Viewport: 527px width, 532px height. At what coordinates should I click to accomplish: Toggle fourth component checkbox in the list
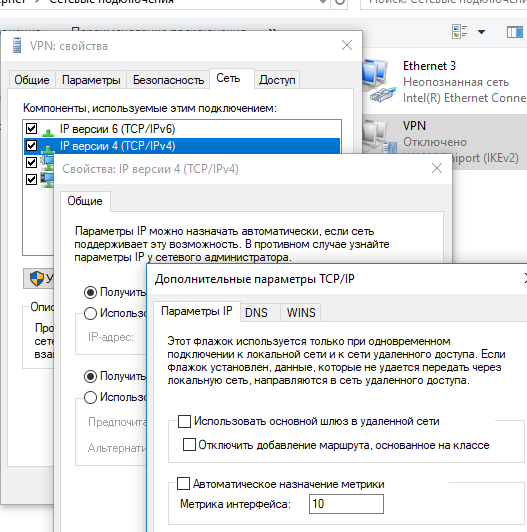[x=31, y=179]
